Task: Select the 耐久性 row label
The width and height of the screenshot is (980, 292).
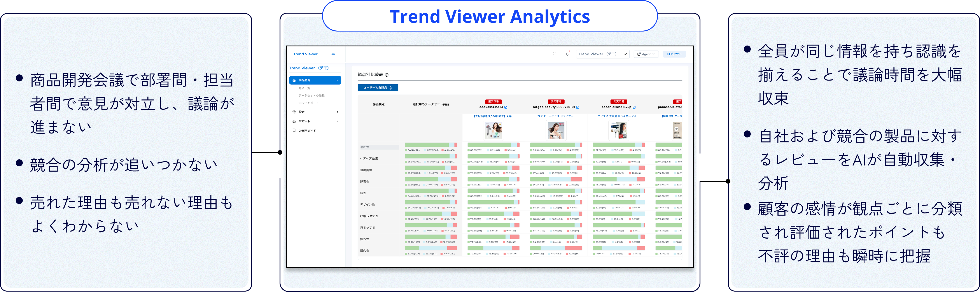Action: click(x=364, y=250)
